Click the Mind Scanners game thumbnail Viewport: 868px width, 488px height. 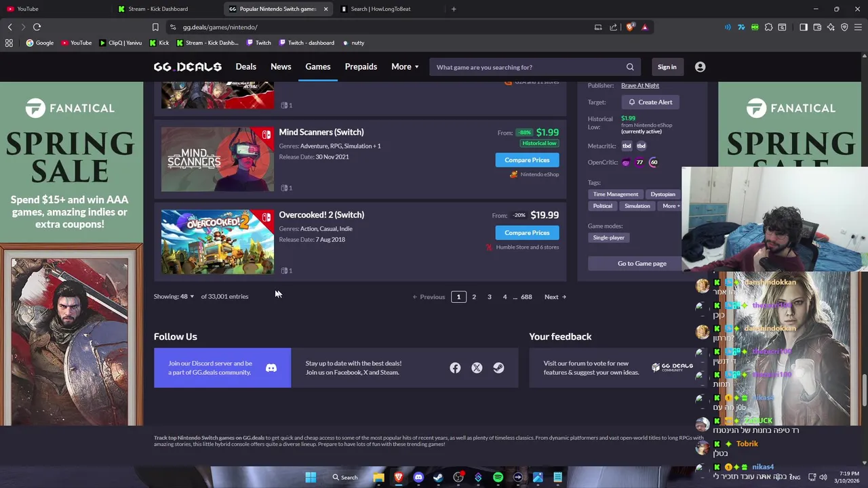(x=218, y=159)
